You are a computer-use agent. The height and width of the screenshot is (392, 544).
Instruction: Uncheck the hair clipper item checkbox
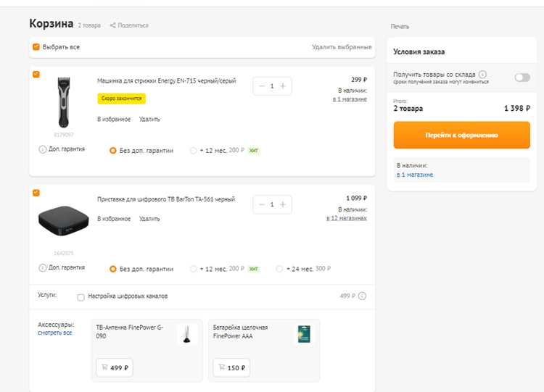coord(36,75)
